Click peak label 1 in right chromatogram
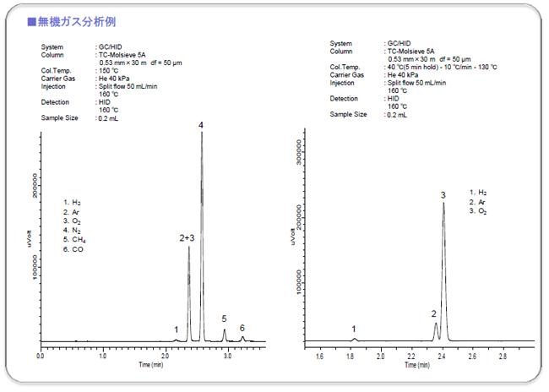 [x=354, y=329]
